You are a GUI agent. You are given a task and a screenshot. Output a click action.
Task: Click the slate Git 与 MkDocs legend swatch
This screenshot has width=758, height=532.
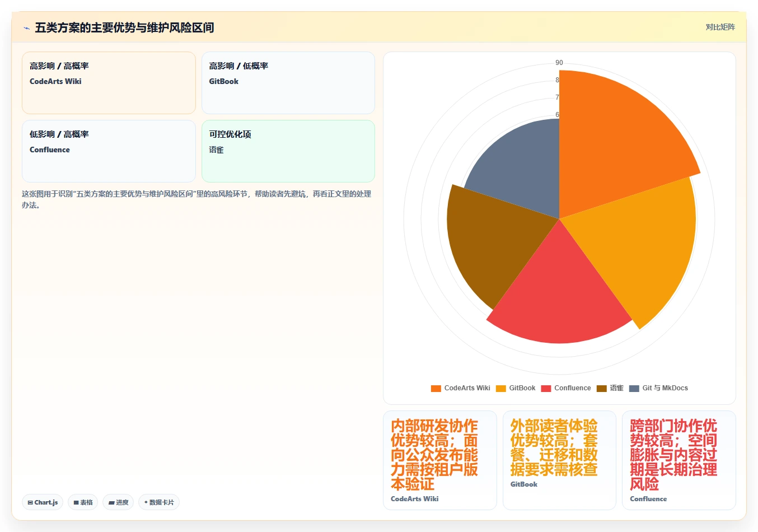click(x=634, y=388)
